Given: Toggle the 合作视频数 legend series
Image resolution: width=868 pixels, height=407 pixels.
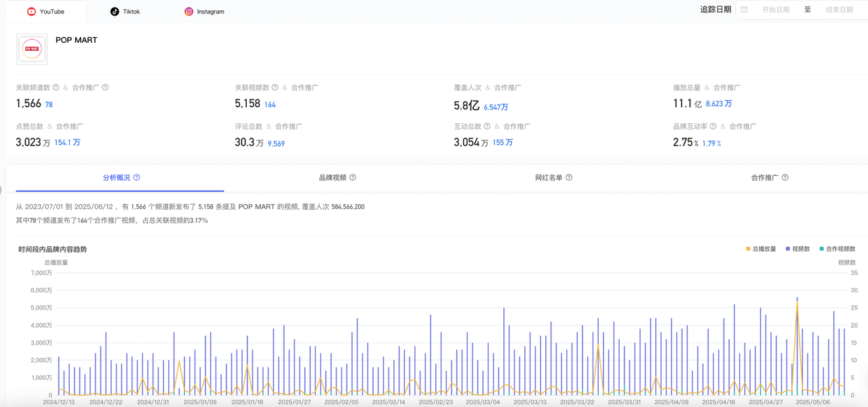Looking at the screenshot, I should tap(837, 249).
